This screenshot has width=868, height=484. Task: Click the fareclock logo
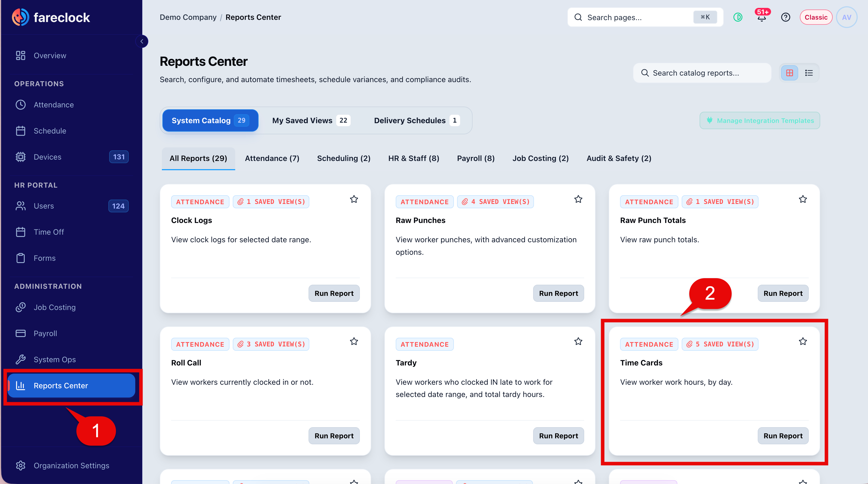pos(51,17)
